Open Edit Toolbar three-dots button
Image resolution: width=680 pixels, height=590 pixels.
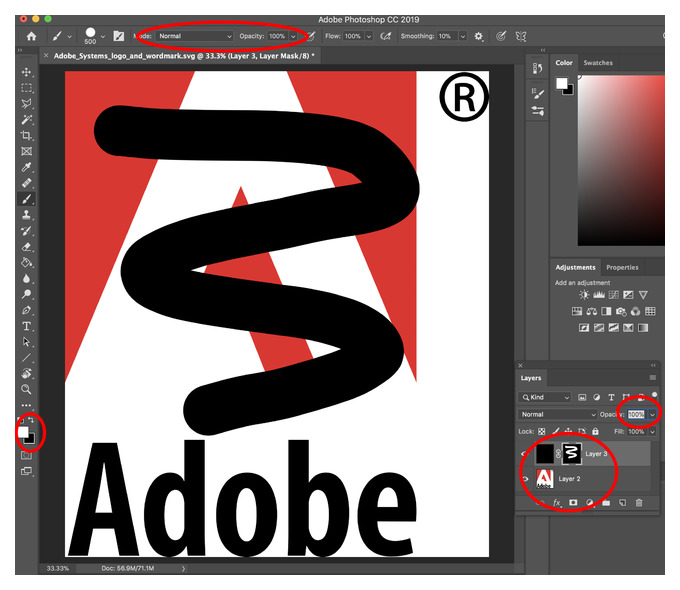tap(26, 405)
